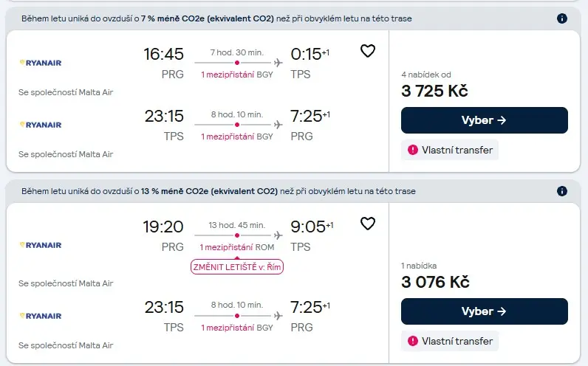Viewport: 588px width, 366px height.
Task: Open CO2 info icon for 7 % banner
Action: (x=561, y=18)
